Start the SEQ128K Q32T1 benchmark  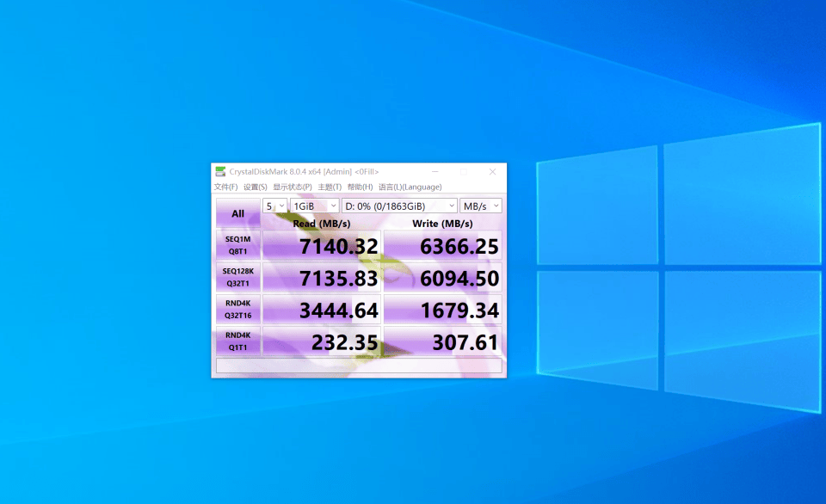237,276
